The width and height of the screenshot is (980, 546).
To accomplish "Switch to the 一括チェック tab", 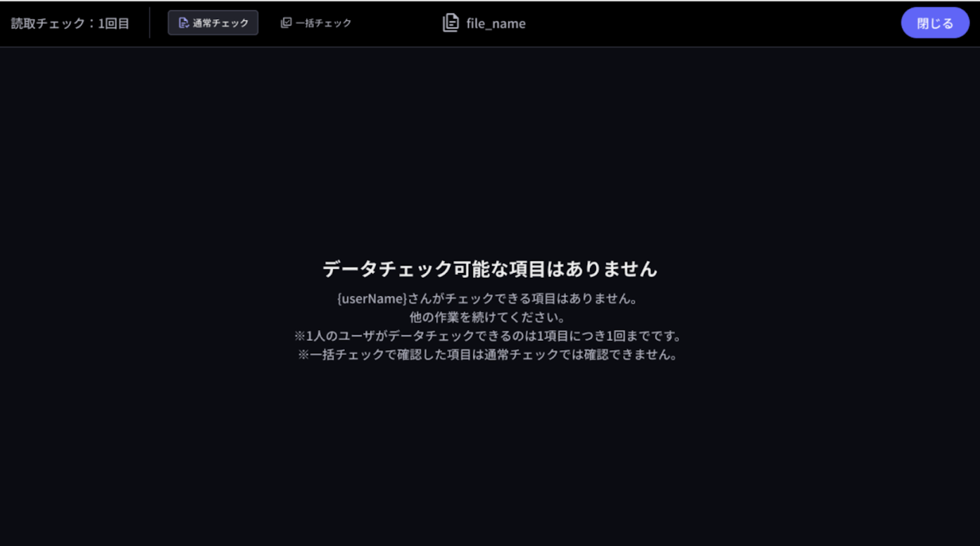I will 316,23.
